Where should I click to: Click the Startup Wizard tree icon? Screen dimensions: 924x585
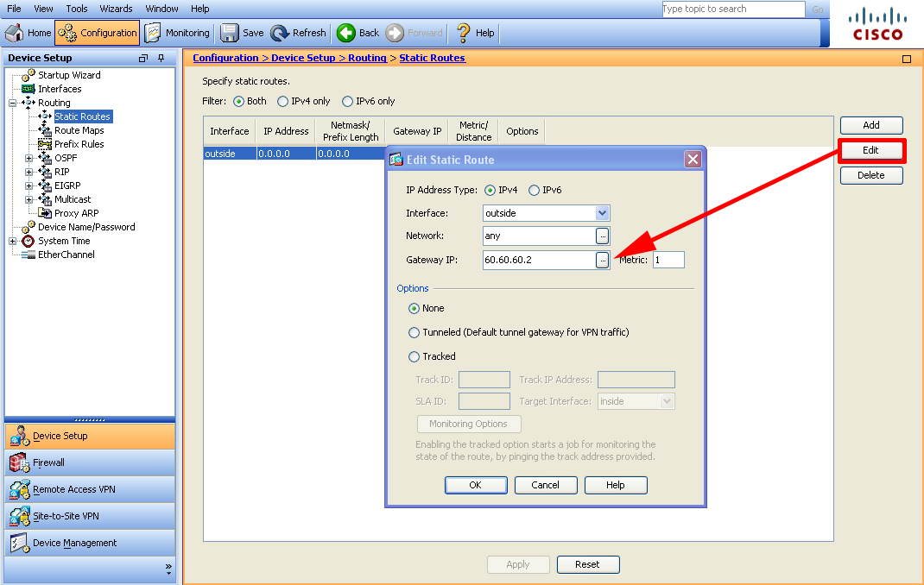[28, 75]
